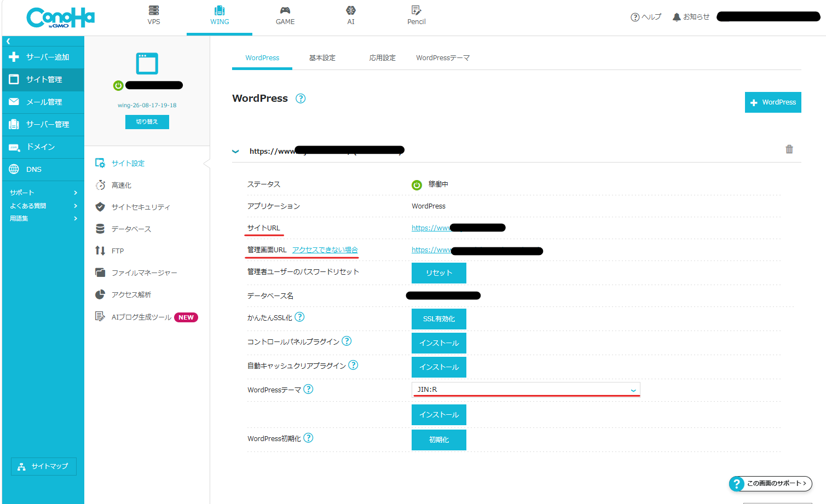Switch to the WordPressテーマ tab
This screenshot has width=826, height=504.
pos(443,58)
